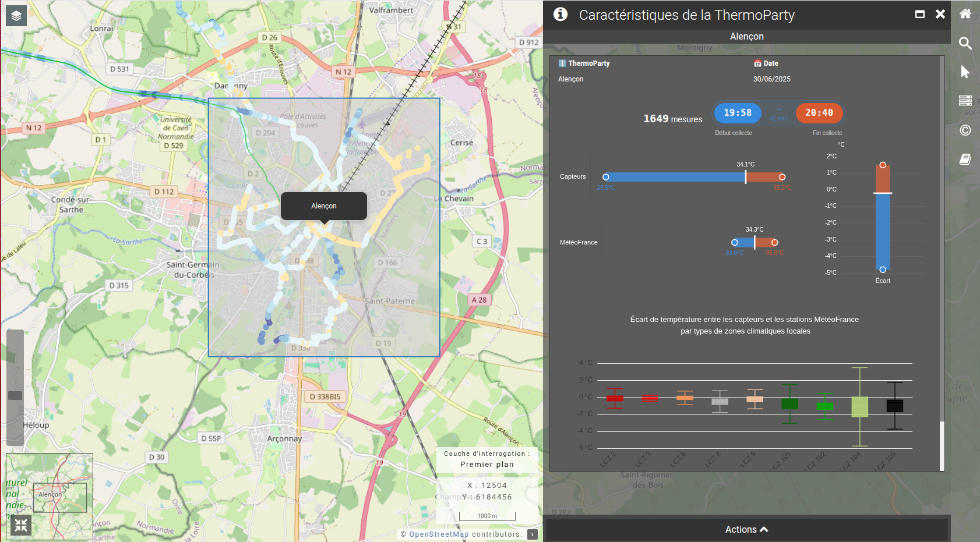Click the ThermoParty header label
Screen dimensions: 980x542
[x=584, y=63]
